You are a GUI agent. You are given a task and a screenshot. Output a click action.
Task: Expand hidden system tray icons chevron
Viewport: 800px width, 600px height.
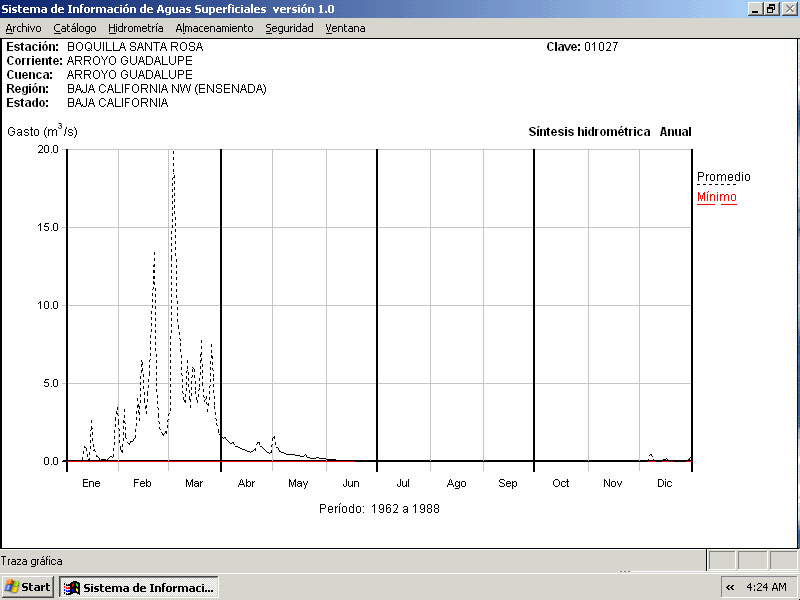click(730, 587)
